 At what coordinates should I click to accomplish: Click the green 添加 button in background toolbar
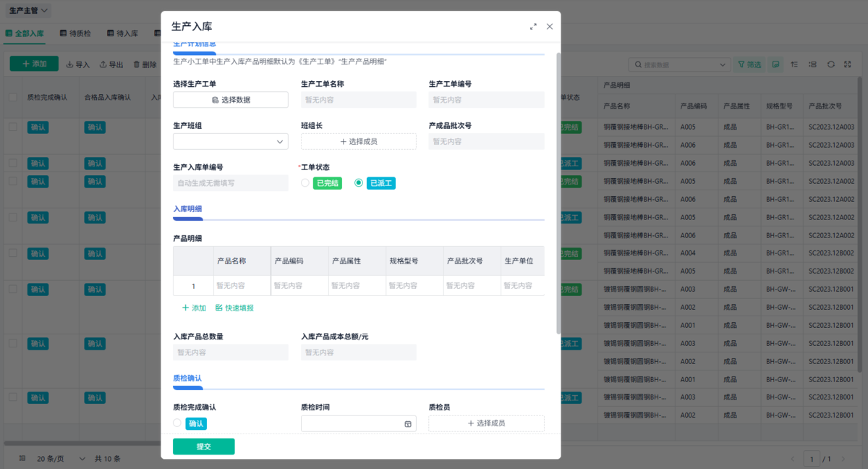click(34, 64)
